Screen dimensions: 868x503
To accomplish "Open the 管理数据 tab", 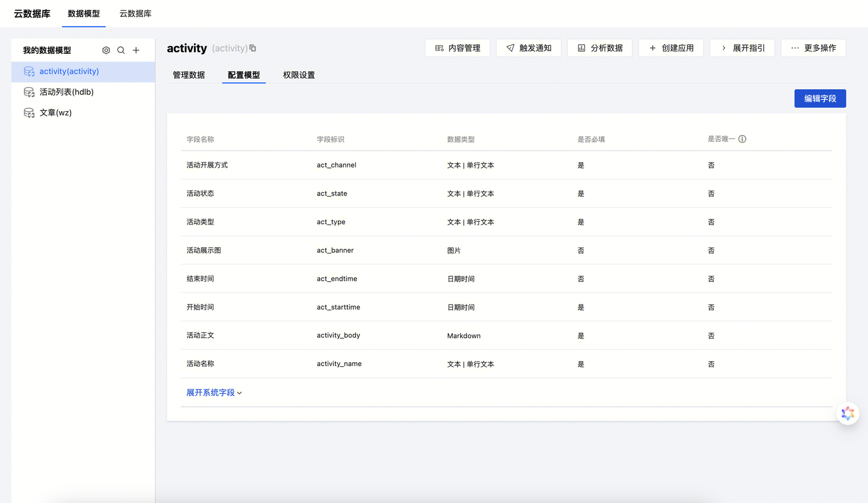I will pyautogui.click(x=189, y=75).
